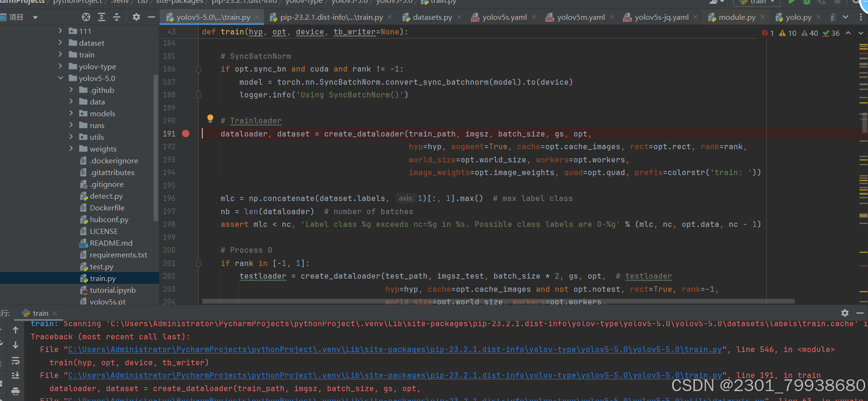Go to next highlighted problem arrow
Viewport: 868px width, 401px height.
(861, 33)
